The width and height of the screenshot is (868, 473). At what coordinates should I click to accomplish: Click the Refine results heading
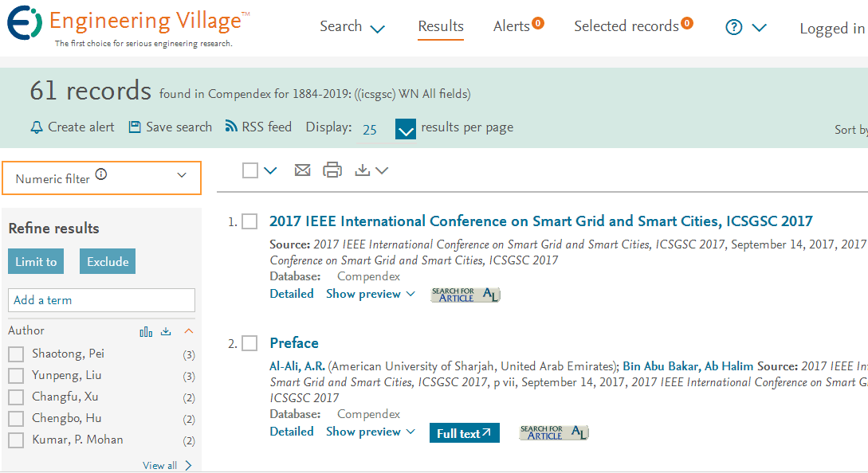tap(53, 229)
